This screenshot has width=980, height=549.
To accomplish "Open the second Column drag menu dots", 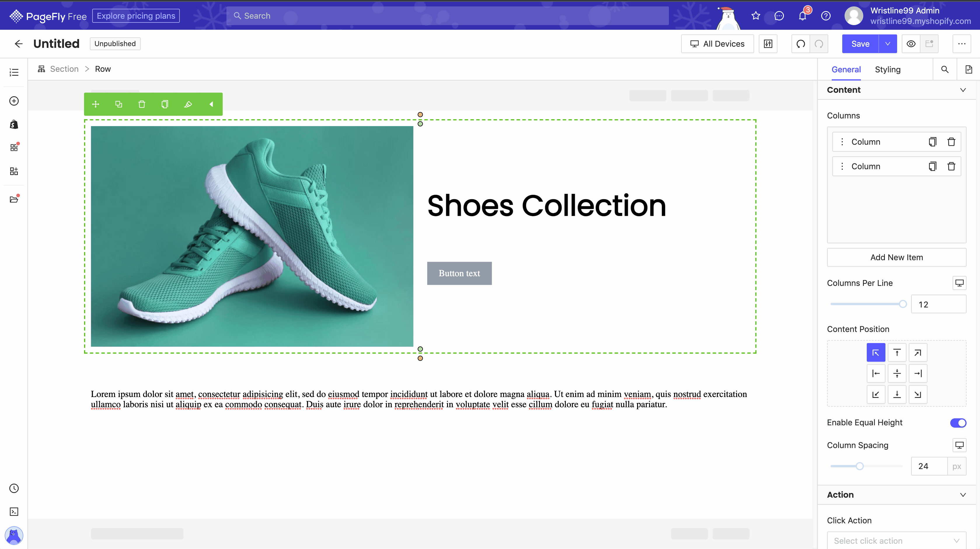I will click(842, 166).
